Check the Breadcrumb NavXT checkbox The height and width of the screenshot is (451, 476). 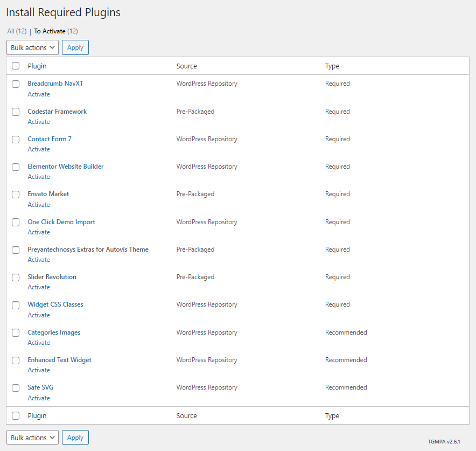pyautogui.click(x=16, y=84)
